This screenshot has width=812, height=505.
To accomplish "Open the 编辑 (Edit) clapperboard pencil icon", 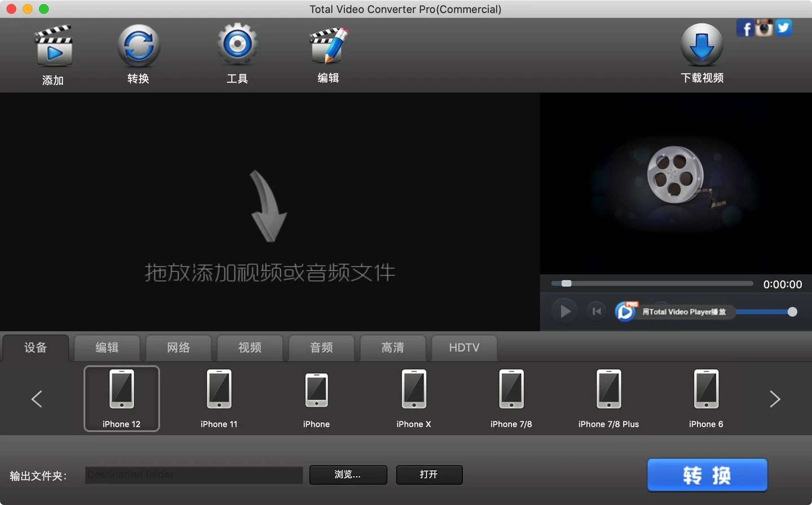I will point(329,45).
